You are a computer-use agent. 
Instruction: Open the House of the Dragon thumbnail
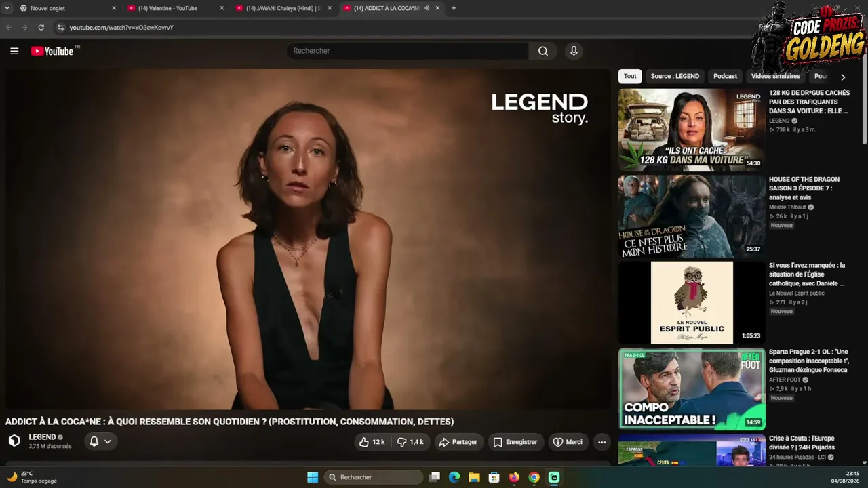click(x=692, y=216)
